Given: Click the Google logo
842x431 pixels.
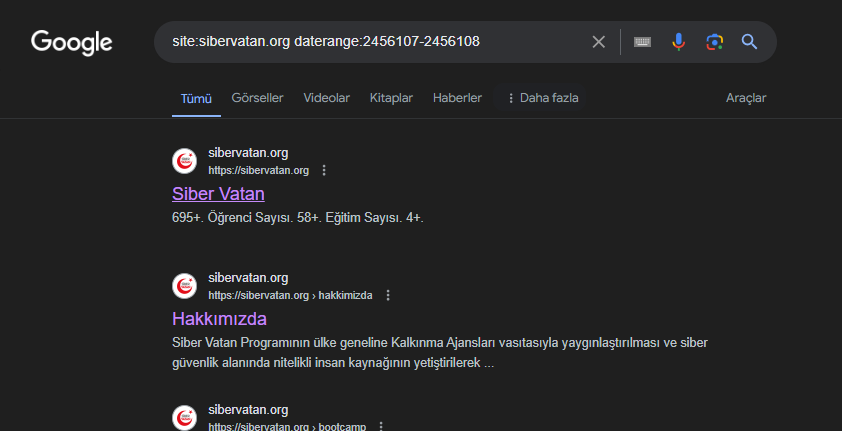Looking at the screenshot, I should click(72, 42).
